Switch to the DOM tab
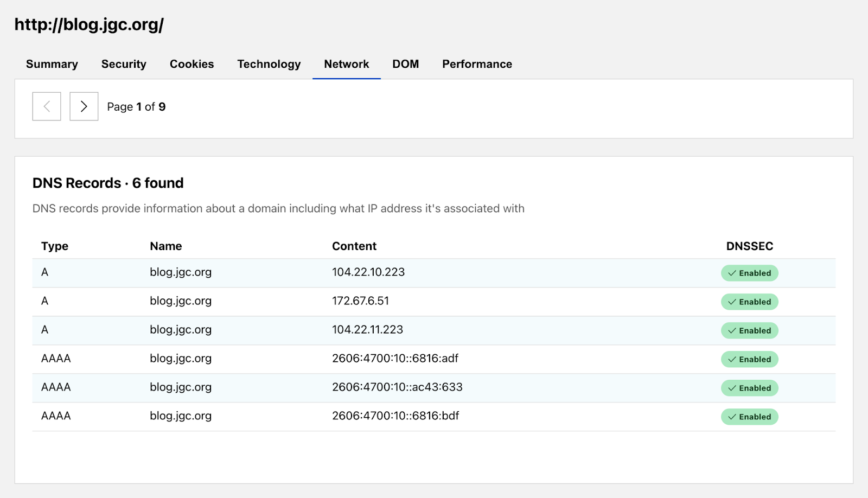This screenshot has height=498, width=868. pos(405,64)
